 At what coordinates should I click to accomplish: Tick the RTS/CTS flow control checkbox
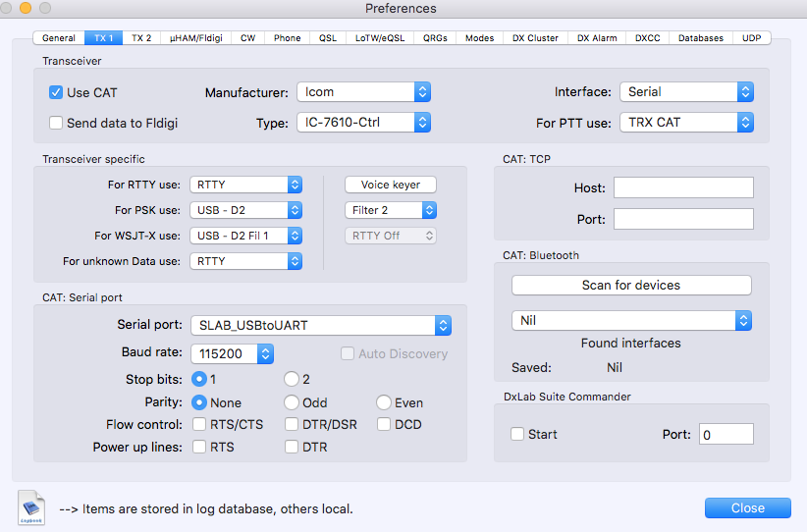pyautogui.click(x=199, y=425)
